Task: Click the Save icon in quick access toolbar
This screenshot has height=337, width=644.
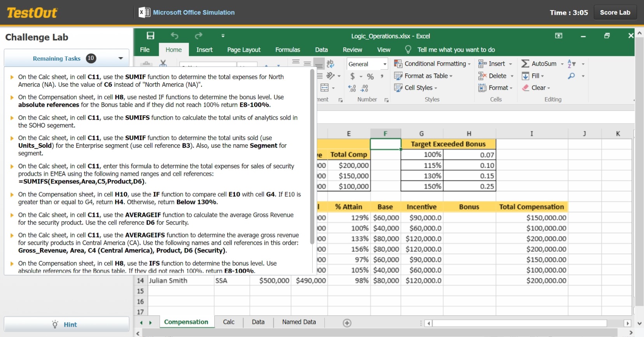Action: click(x=150, y=36)
